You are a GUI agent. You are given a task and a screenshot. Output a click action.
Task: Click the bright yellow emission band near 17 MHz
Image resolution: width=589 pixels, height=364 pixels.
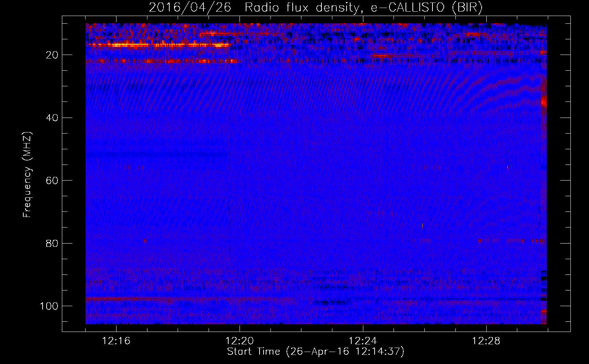[x=158, y=45]
